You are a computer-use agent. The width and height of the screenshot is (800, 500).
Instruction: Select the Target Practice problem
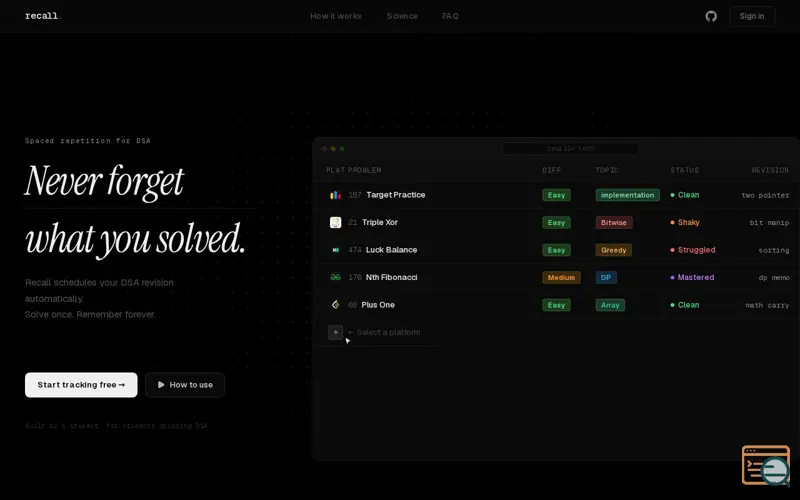click(395, 195)
